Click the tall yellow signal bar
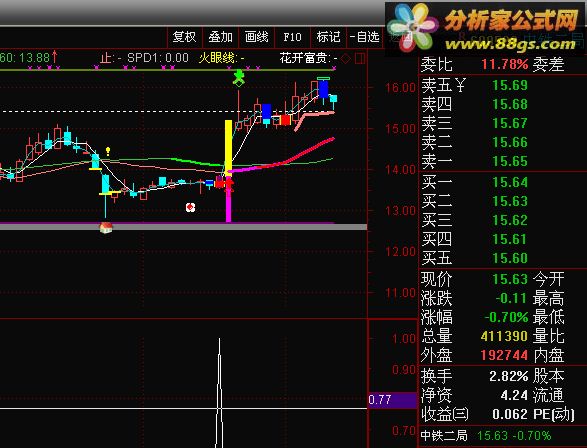The width and height of the screenshot is (587, 448). click(228, 145)
